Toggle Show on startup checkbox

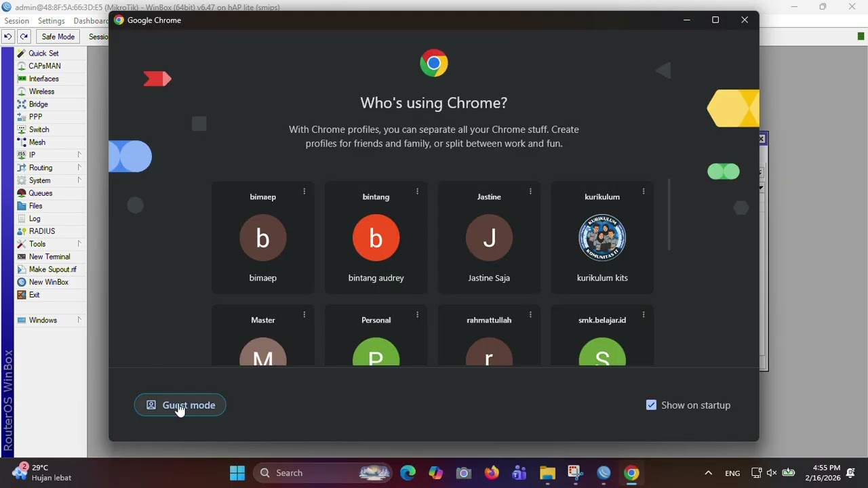[x=651, y=405]
